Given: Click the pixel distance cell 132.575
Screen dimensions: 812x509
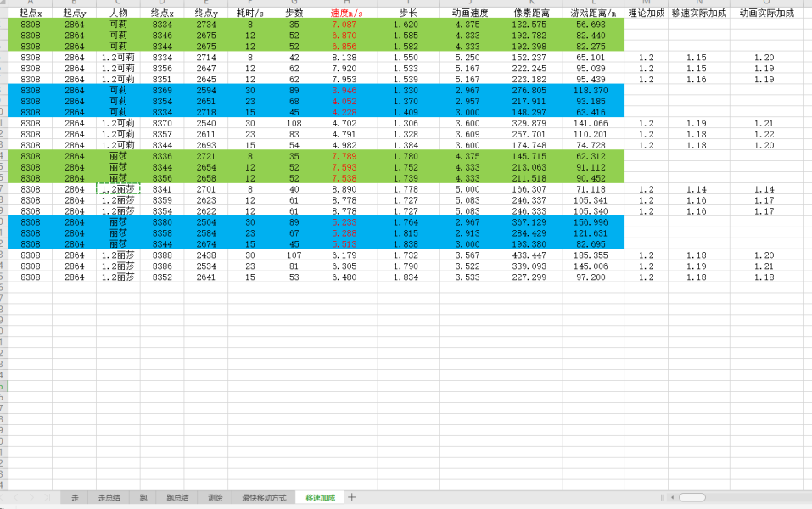Looking at the screenshot, I should [532, 25].
